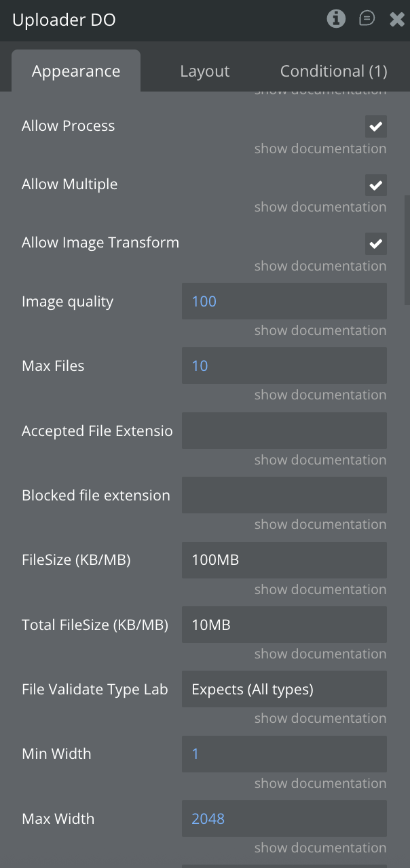Disable the Allow Image Transform checkbox

(375, 243)
